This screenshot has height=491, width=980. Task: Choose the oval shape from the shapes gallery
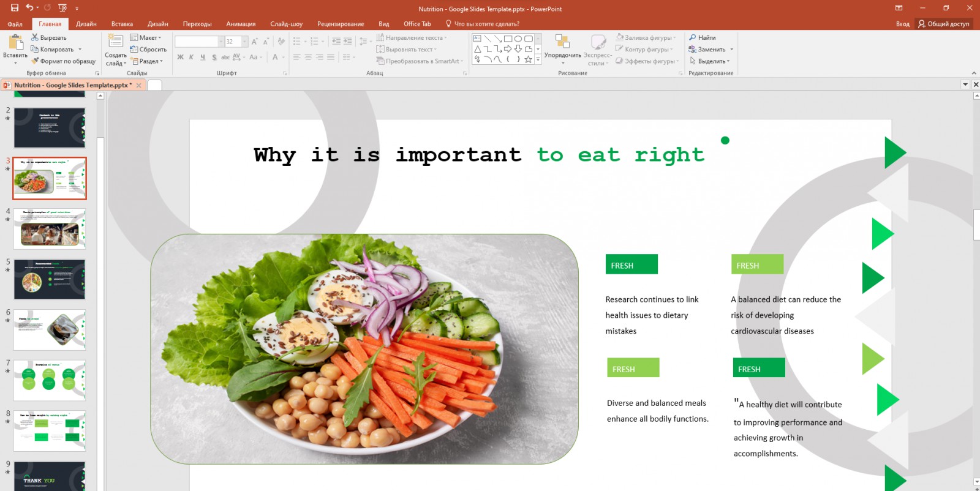point(518,39)
